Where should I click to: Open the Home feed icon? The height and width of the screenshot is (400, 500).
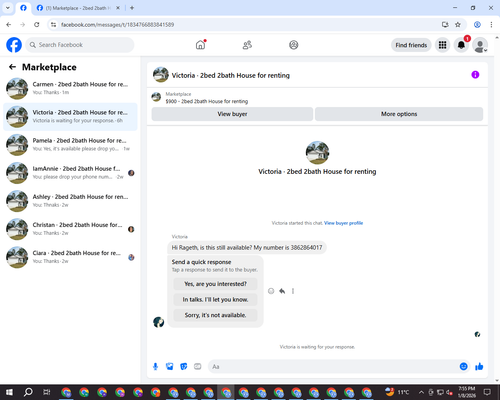[x=200, y=45]
